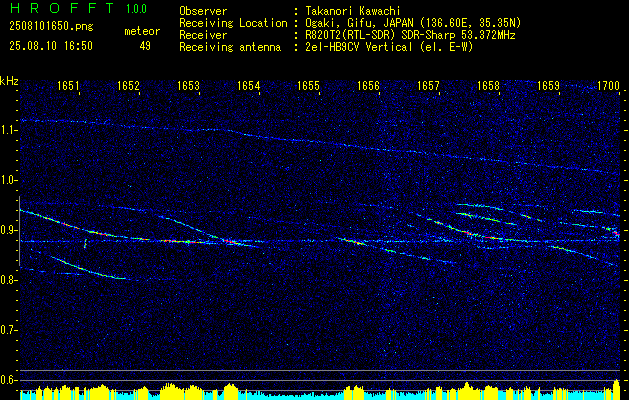
Task: Click the 1.1 kHz frequency label
Action: [7, 130]
